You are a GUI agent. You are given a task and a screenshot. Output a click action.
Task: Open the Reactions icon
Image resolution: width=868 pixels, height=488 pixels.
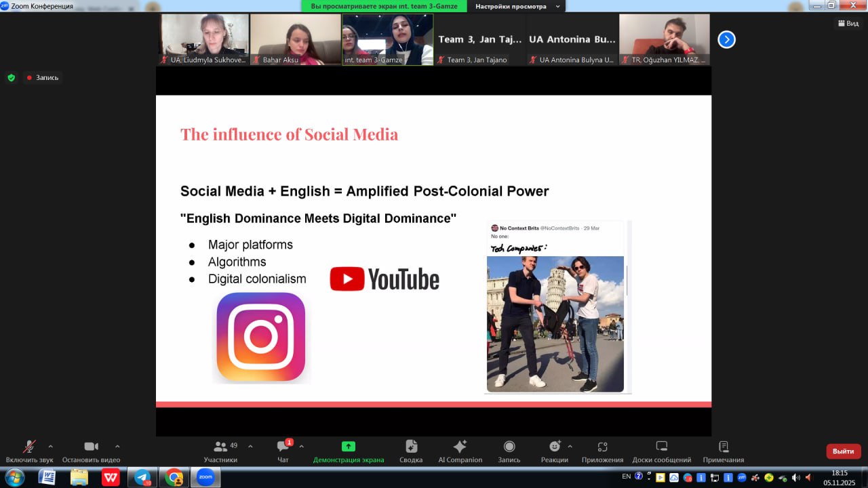pyautogui.click(x=555, y=447)
